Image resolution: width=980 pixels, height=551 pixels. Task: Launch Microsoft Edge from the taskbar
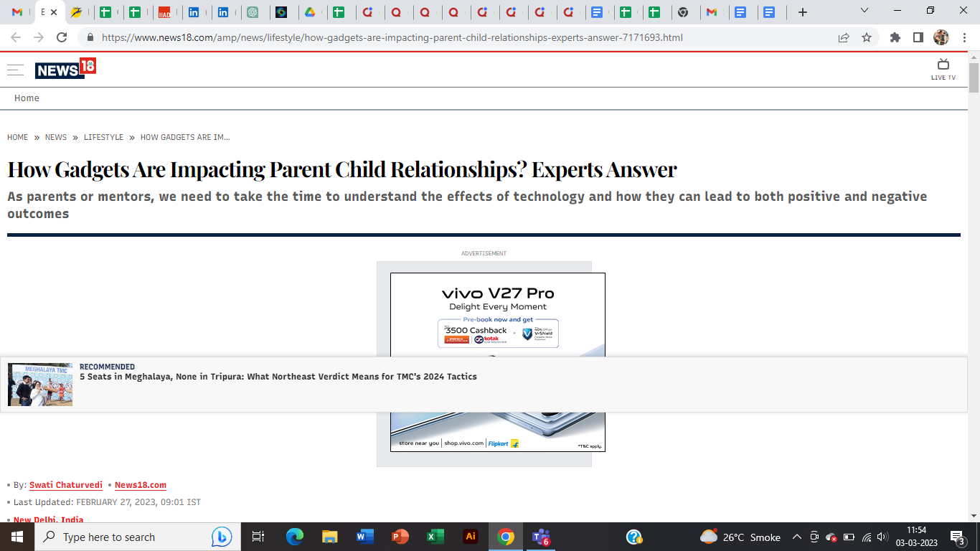pyautogui.click(x=295, y=537)
